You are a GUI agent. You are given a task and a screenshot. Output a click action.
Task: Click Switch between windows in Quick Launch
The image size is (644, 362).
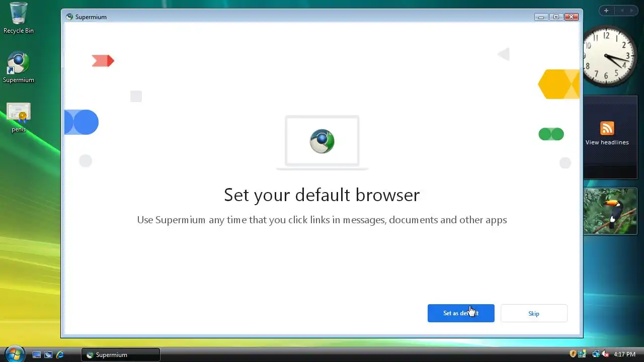coord(48,354)
